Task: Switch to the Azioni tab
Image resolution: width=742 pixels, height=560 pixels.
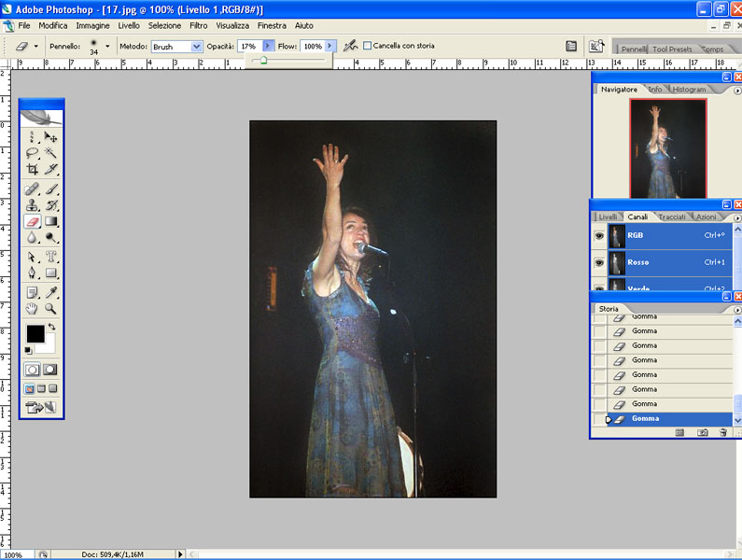Action: [x=706, y=217]
